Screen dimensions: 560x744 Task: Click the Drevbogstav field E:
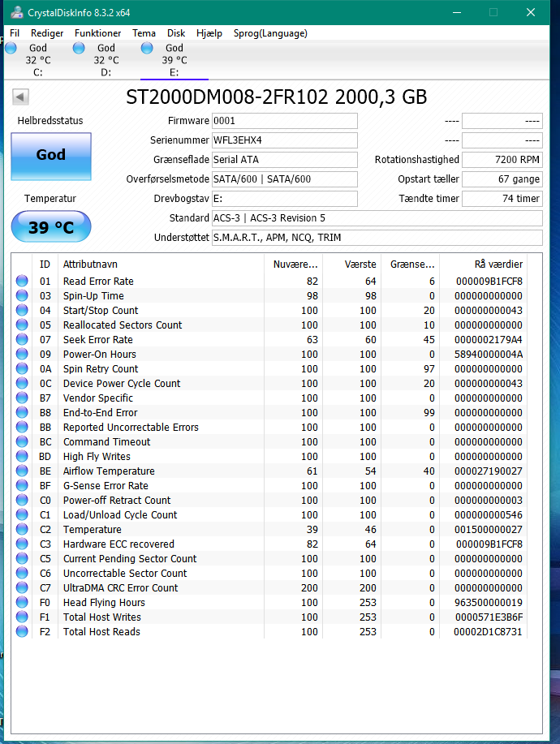pyautogui.click(x=285, y=198)
